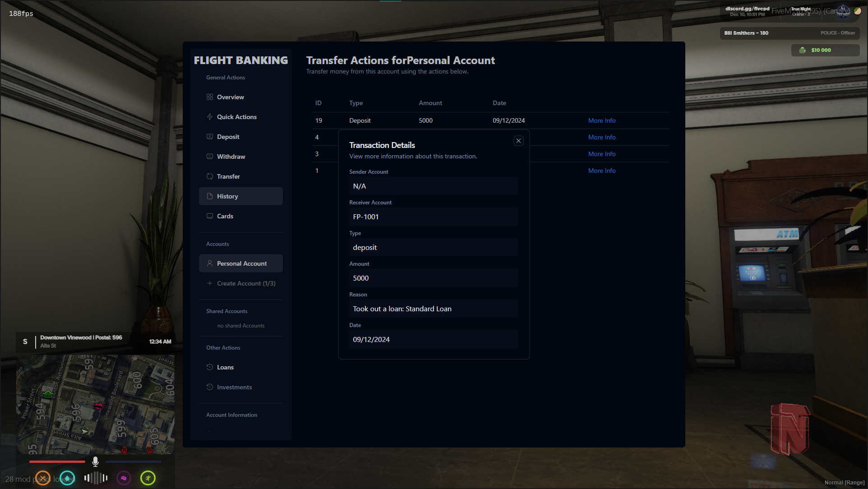Click the microphone icon on HUD
Image resolution: width=868 pixels, height=489 pixels.
pos(95,461)
